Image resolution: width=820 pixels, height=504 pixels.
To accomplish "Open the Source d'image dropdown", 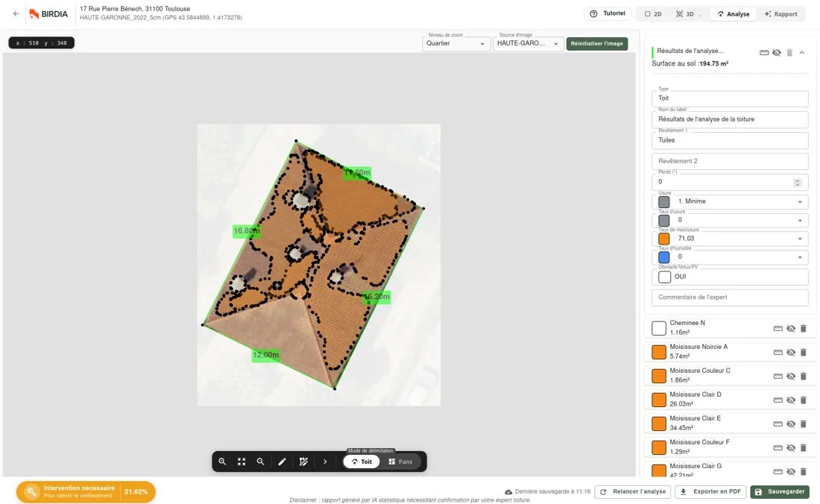I will [528, 43].
